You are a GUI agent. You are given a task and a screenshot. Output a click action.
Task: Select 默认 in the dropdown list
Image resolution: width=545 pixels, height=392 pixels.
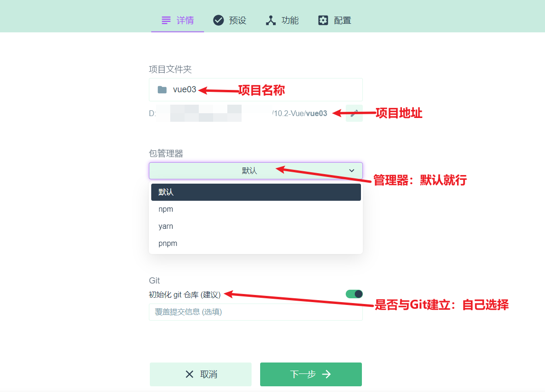coord(256,192)
